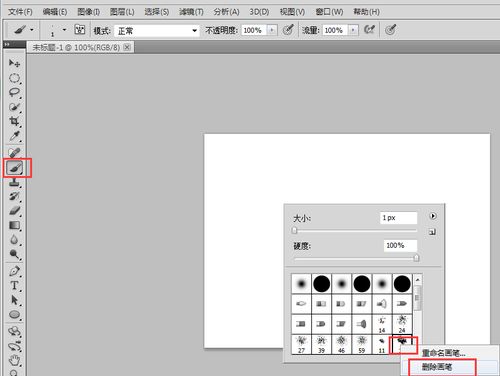Select the Crop tool
This screenshot has width=500, height=376.
pos(14,121)
